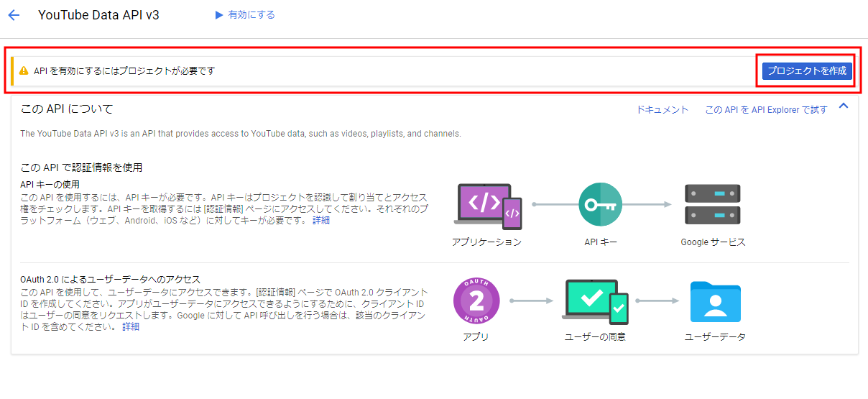Open the ドキュメント link
Viewport: 868px width, 399px height.
click(662, 110)
